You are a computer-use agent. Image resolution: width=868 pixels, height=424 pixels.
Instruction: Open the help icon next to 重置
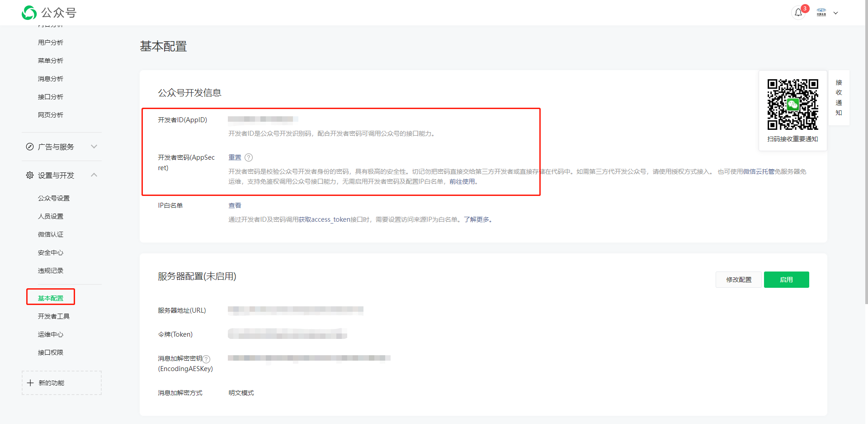[249, 157]
